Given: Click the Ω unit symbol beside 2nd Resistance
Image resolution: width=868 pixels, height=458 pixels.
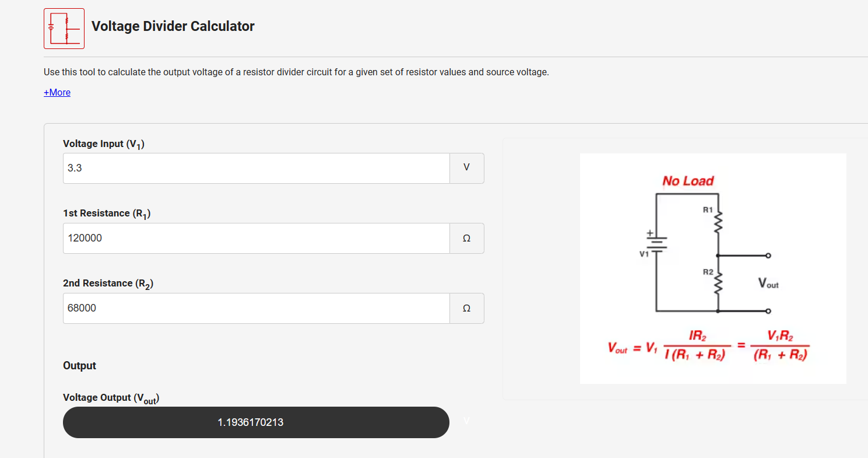Looking at the screenshot, I should click(x=466, y=309).
